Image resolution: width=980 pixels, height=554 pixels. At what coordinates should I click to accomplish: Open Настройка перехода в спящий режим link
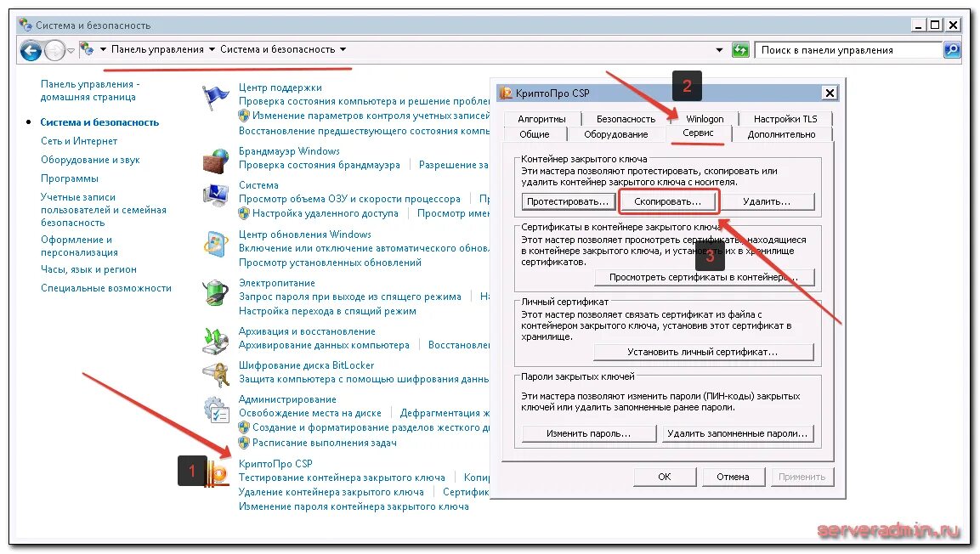(327, 312)
